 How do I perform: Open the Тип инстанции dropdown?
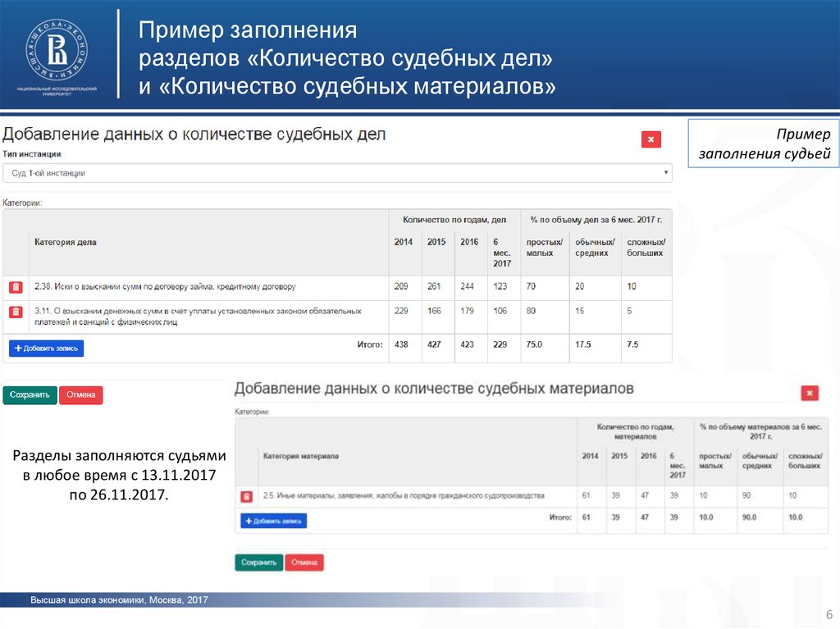click(x=336, y=173)
